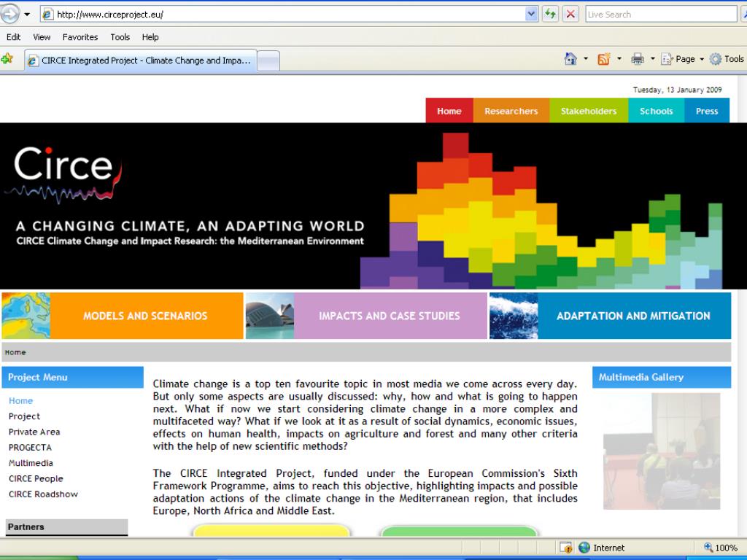This screenshot has width=747, height=560.
Task: Click the 100% zoom level control
Action: [721, 548]
